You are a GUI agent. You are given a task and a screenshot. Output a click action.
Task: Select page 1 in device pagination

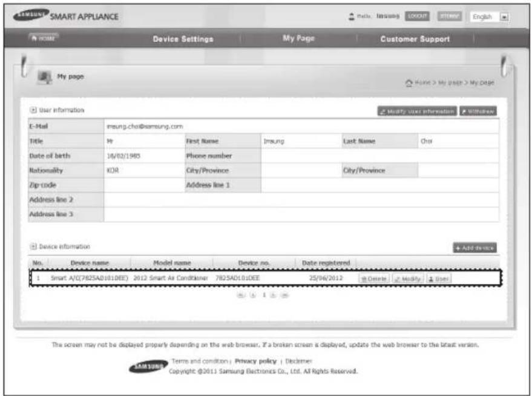coord(264,295)
